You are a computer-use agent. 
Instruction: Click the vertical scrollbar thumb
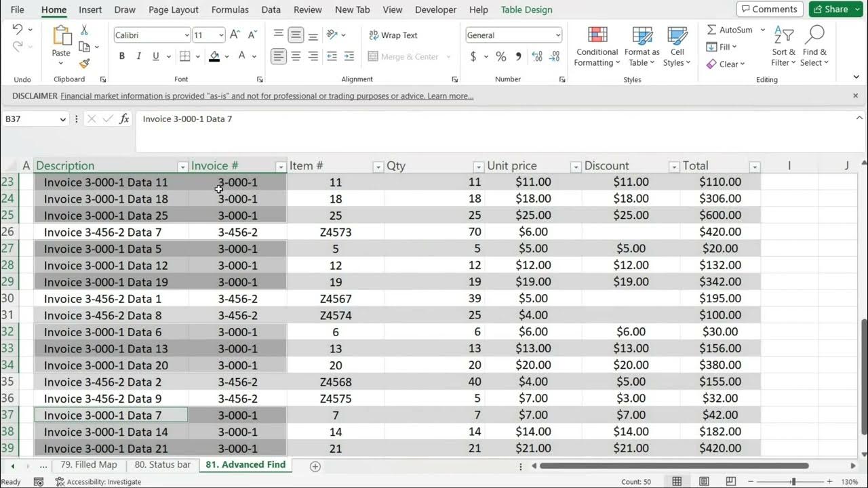click(x=863, y=376)
